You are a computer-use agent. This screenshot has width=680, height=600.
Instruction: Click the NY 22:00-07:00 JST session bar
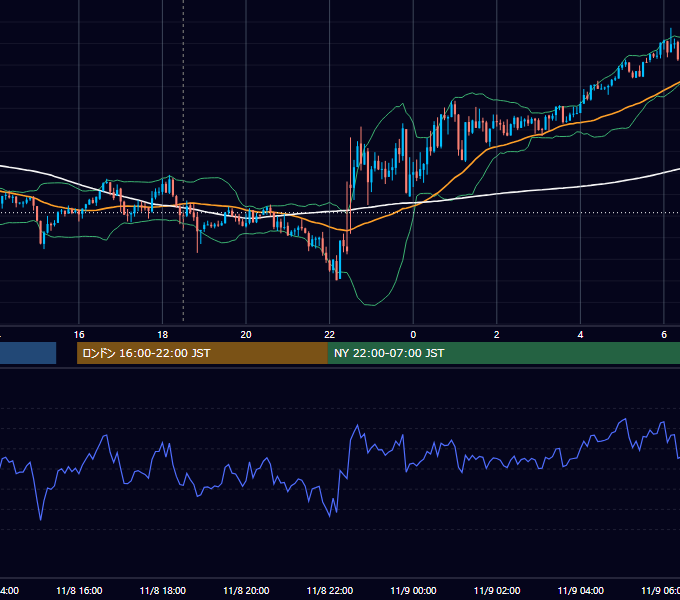(504, 353)
